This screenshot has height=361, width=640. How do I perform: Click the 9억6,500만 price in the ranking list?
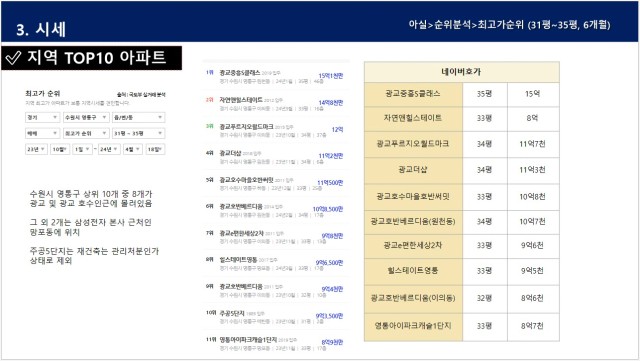pos(329,263)
